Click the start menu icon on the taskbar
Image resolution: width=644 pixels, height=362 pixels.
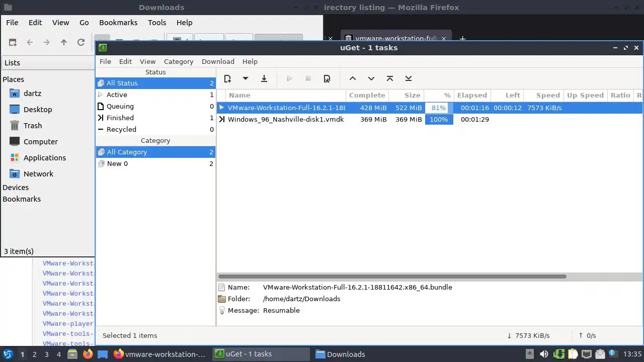[8, 354]
